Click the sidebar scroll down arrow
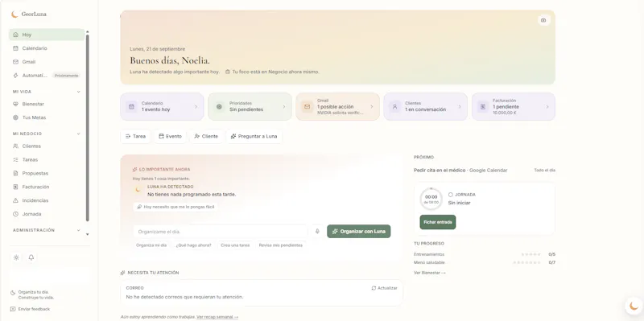The image size is (644, 321). (x=87, y=234)
